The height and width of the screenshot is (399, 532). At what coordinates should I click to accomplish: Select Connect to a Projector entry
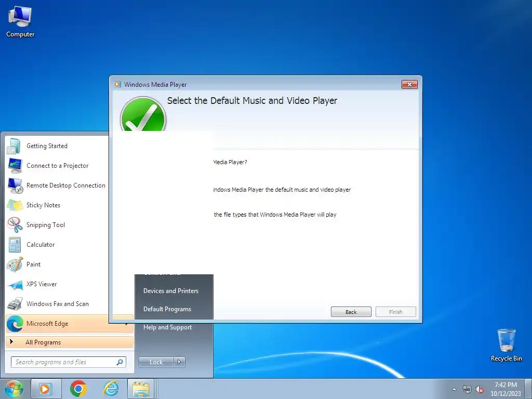(58, 166)
